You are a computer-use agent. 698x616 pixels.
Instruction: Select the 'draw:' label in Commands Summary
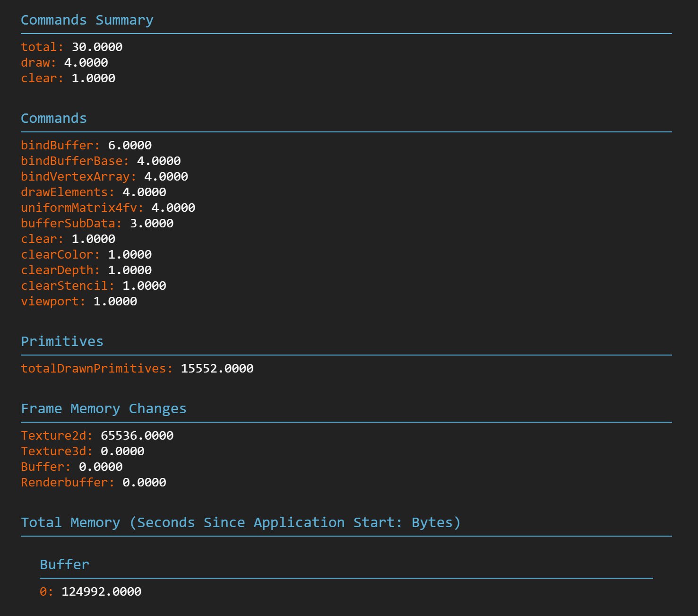38,63
